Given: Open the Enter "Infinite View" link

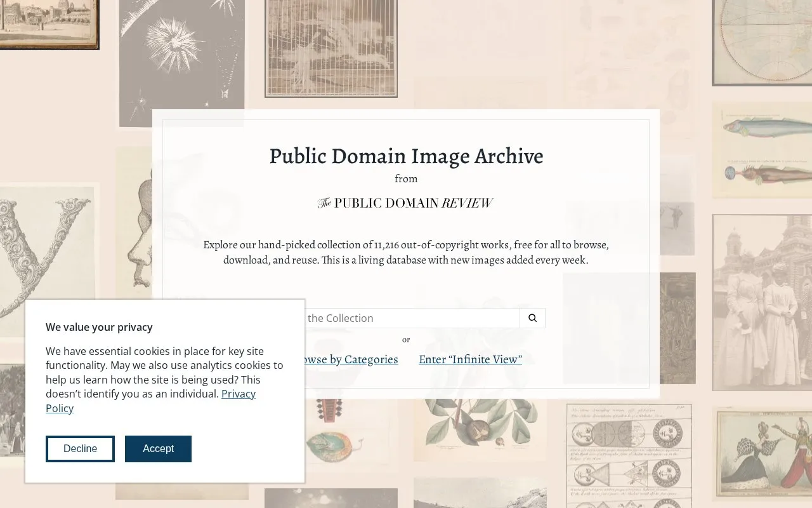Looking at the screenshot, I should click(x=470, y=359).
